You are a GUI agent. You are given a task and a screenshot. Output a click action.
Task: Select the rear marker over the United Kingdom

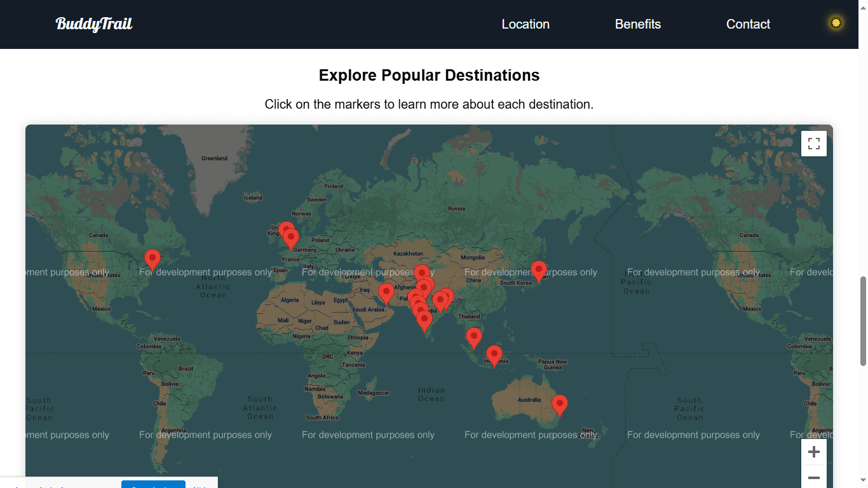pos(285,227)
